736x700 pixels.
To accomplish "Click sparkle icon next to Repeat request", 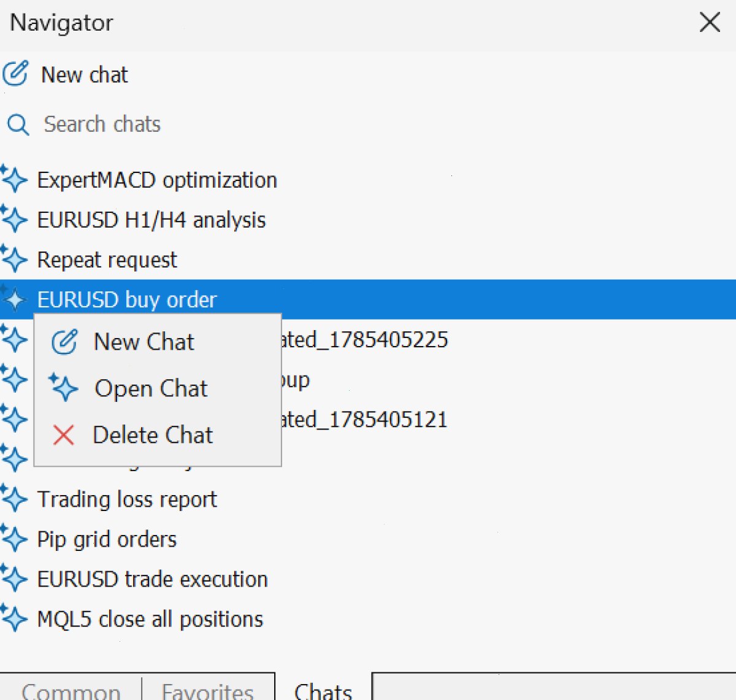I will tap(13, 259).
